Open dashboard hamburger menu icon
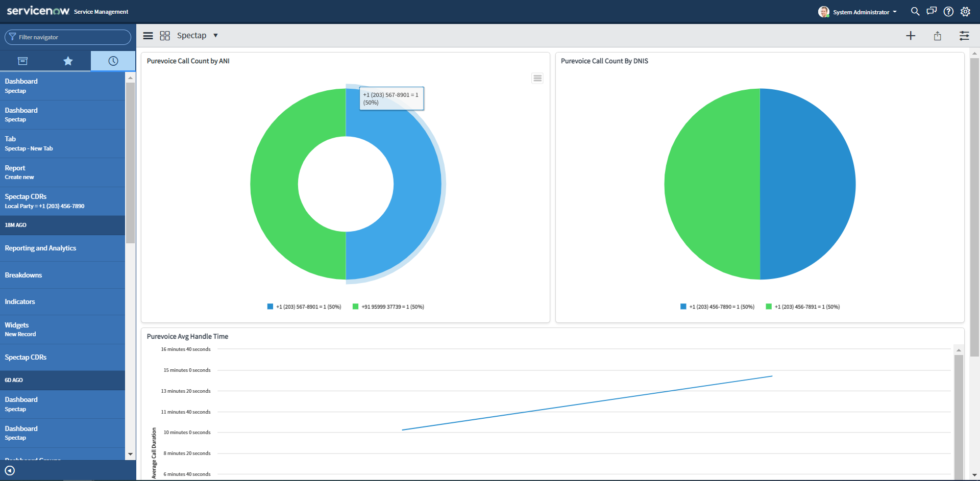This screenshot has height=481, width=980. coord(148,36)
